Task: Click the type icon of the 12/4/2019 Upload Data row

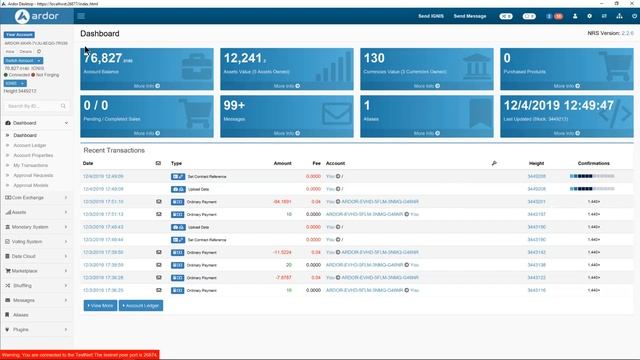Action: [x=178, y=189]
